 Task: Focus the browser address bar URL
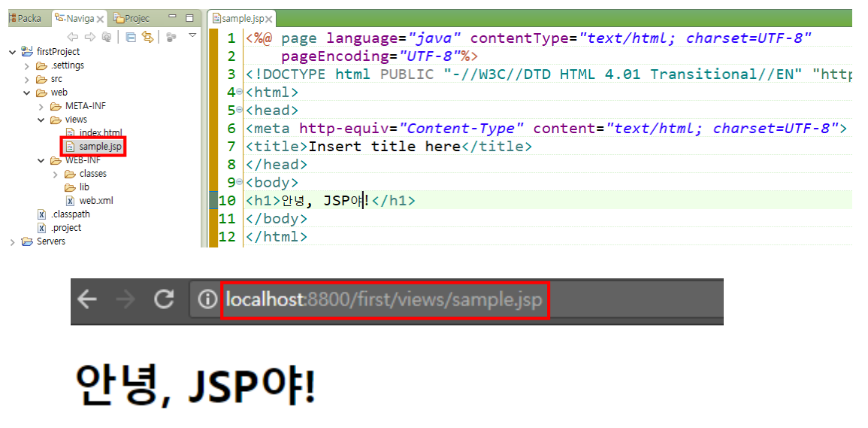(x=384, y=300)
